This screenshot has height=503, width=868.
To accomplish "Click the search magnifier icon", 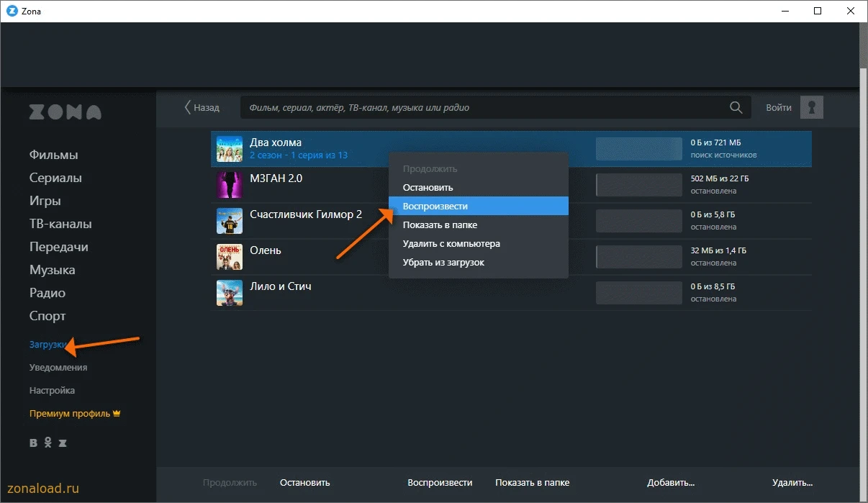I will click(x=736, y=107).
